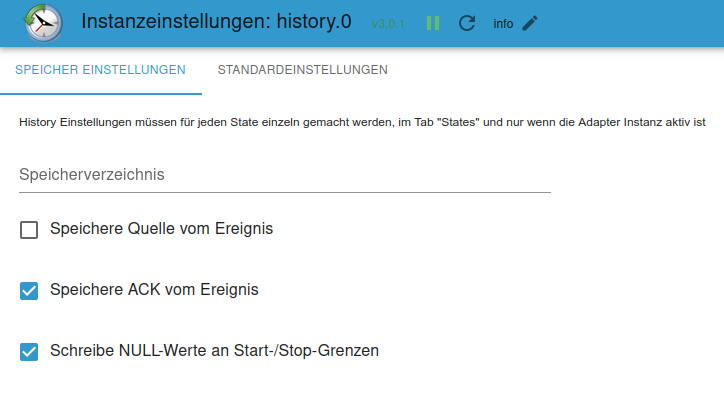The width and height of the screenshot is (724, 403).
Task: Focus the Speicherverzeichnis input field
Action: pos(284,175)
